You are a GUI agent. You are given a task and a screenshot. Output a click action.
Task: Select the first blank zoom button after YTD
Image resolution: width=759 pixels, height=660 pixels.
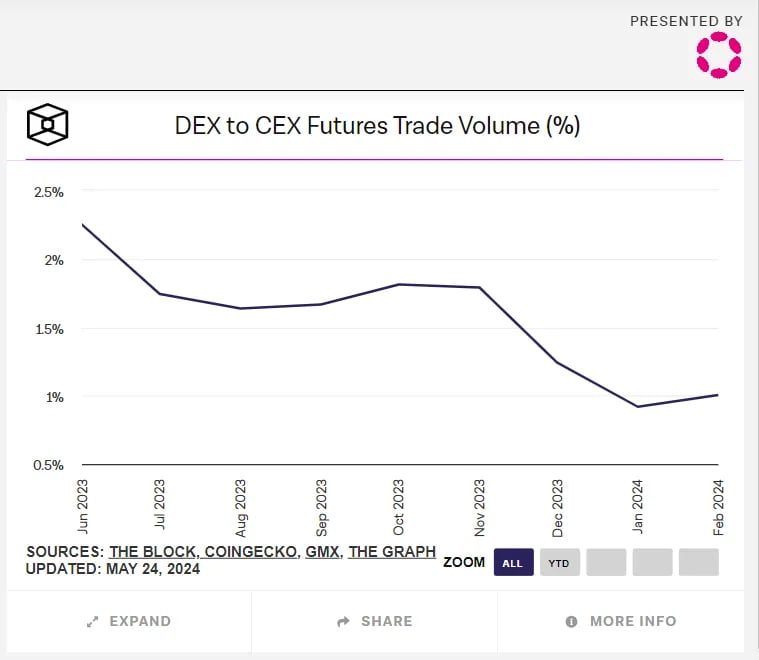point(606,562)
